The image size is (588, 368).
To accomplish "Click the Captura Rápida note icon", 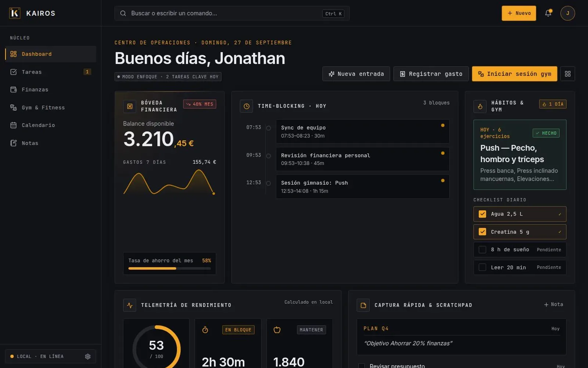I will click(x=363, y=305).
